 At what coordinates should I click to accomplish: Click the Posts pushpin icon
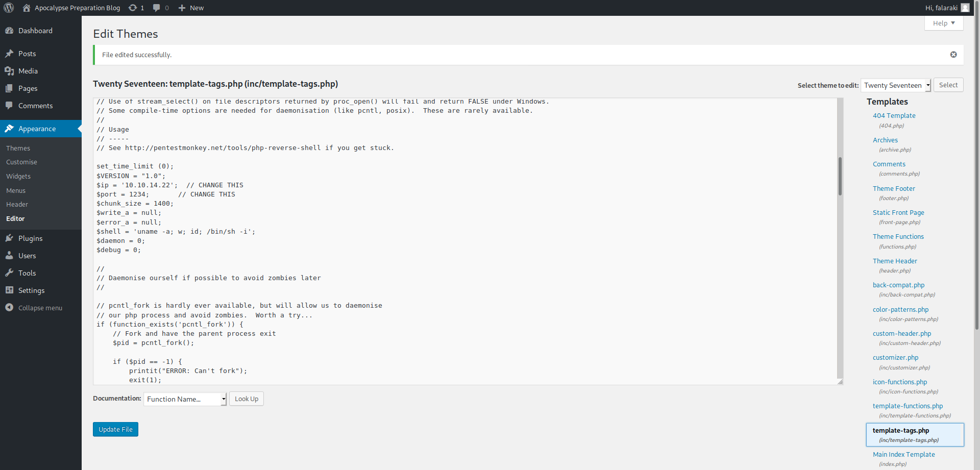pos(9,54)
